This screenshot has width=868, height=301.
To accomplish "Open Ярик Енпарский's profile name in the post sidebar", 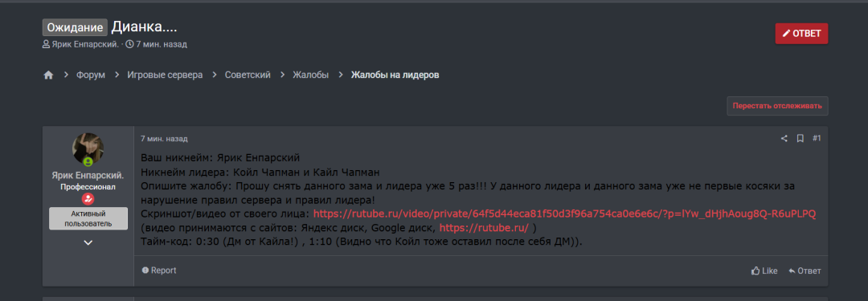I will pyautogui.click(x=88, y=176).
